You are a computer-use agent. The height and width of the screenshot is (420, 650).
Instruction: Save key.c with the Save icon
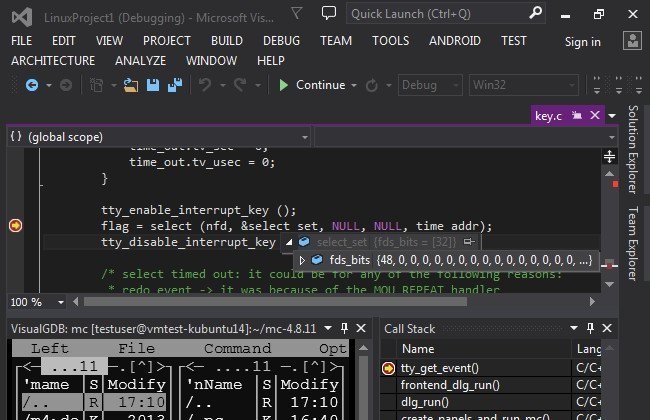(153, 85)
